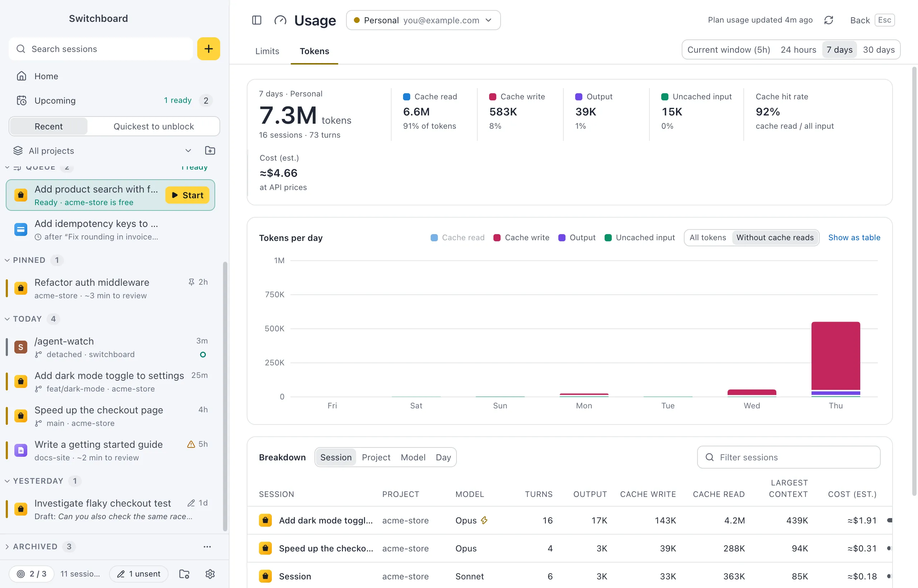Toggle Cache write legend swatch in chart
This screenshot has height=588, width=918.
(x=497, y=237)
